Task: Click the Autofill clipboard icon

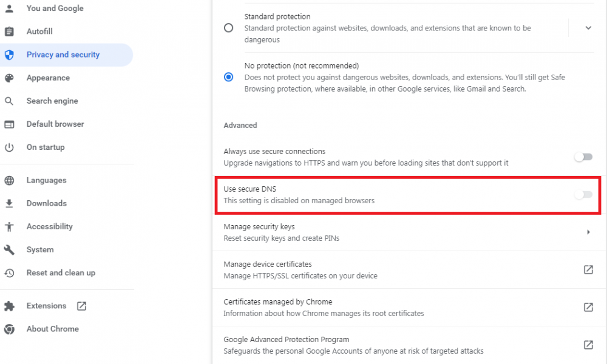Action: pyautogui.click(x=9, y=32)
